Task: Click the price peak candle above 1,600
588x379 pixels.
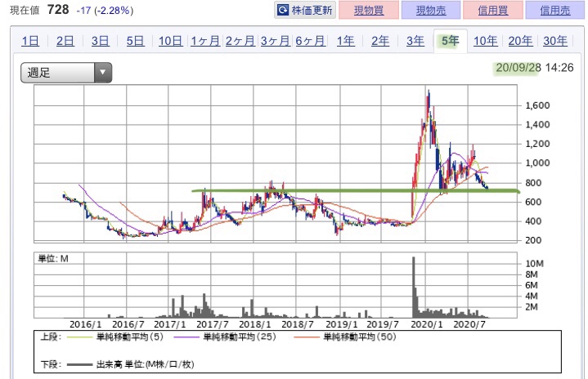Action: pyautogui.click(x=429, y=100)
